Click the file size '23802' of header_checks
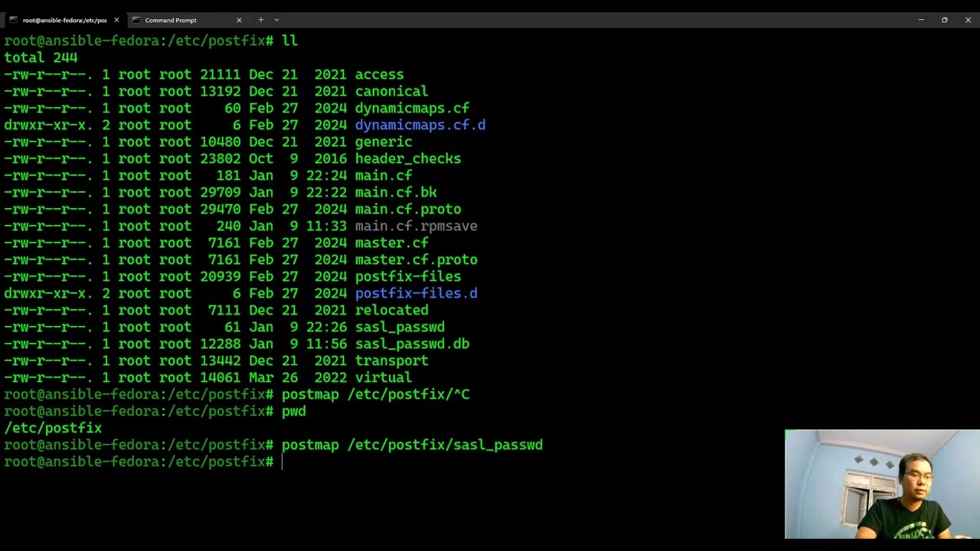 tap(220, 158)
